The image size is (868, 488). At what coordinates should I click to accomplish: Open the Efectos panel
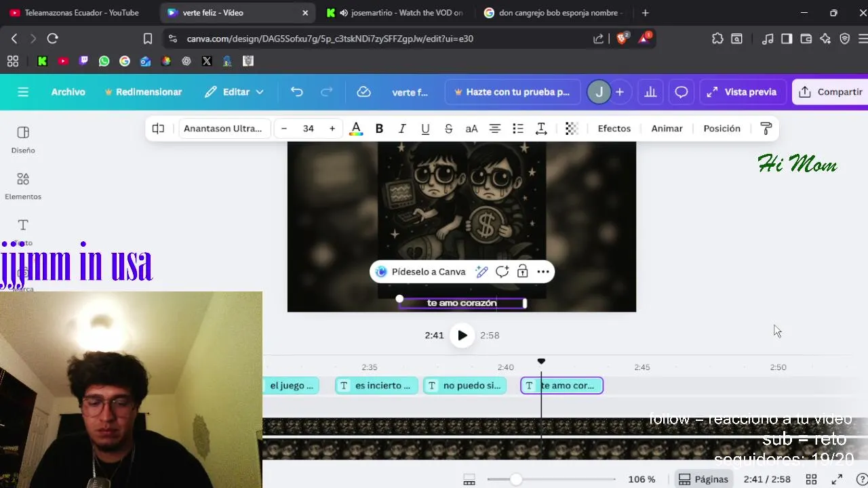(x=614, y=128)
